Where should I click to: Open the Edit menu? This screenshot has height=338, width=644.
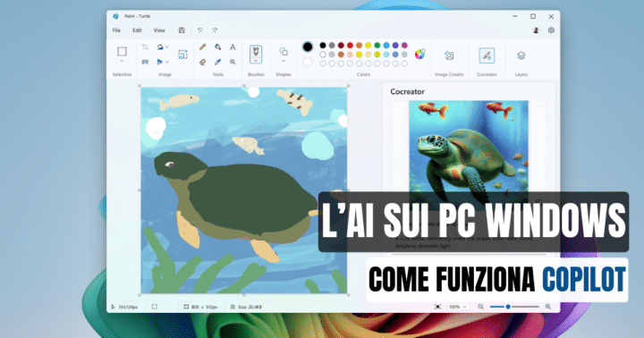click(x=137, y=30)
